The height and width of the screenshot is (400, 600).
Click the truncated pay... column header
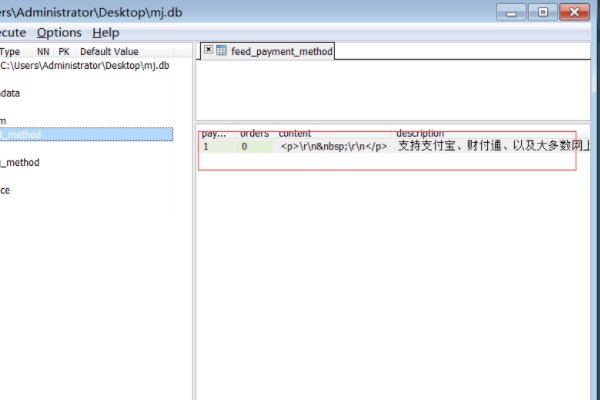tap(214, 133)
